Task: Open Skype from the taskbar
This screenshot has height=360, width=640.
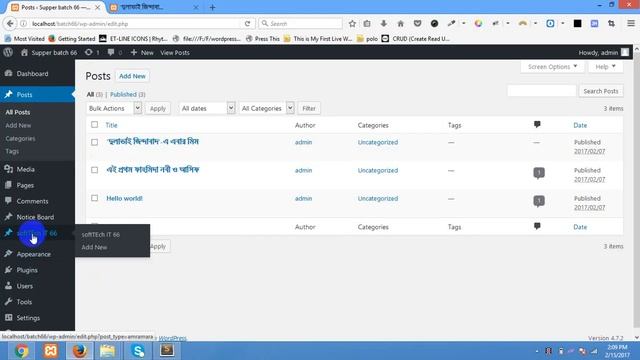Action: (138, 351)
